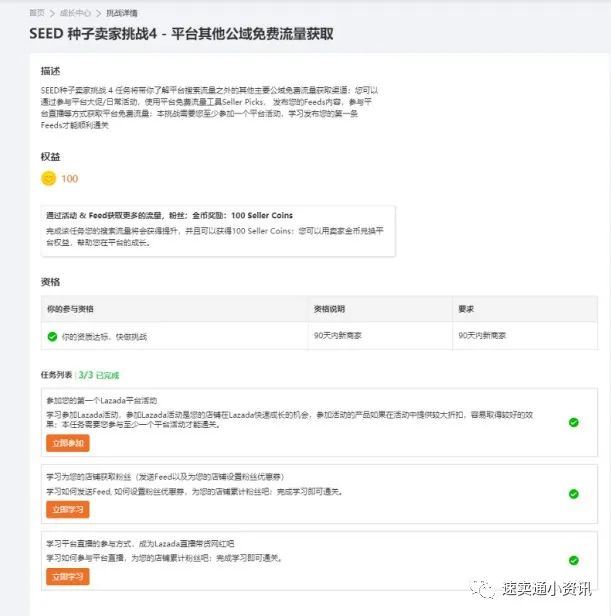Click task title 学习平台直播的参与方式
This screenshot has height=616, width=611.
[140, 543]
